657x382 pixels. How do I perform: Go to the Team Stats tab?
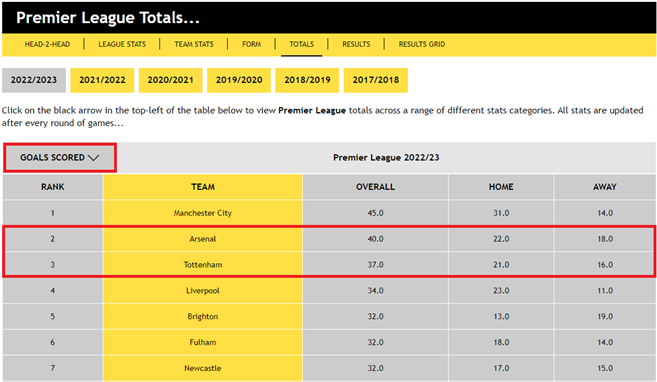coord(194,44)
